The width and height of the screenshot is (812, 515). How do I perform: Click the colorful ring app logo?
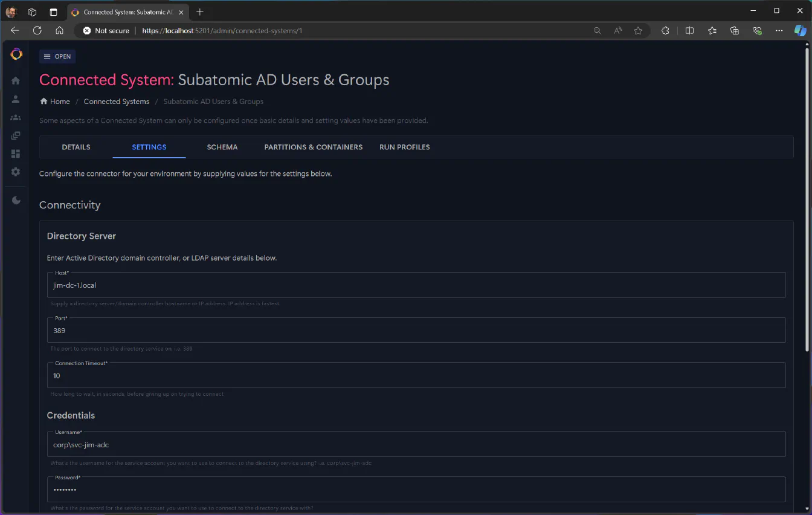tap(16, 54)
